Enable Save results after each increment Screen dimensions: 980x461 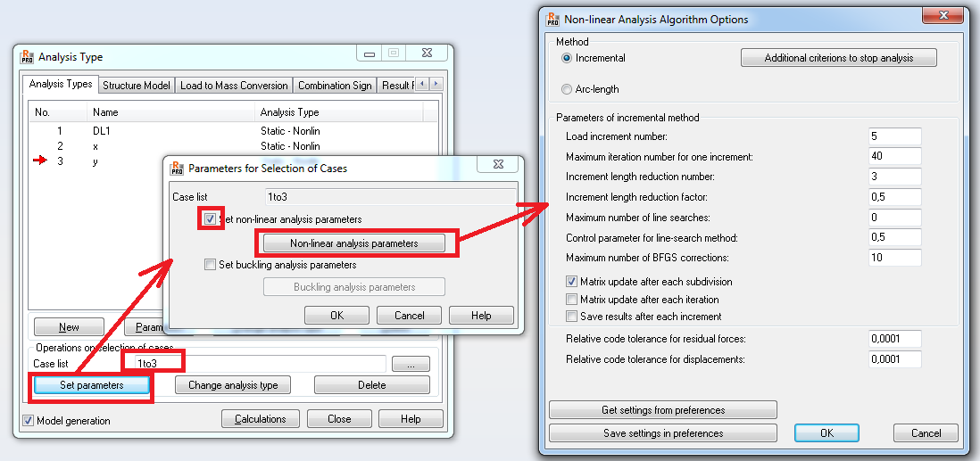pos(571,316)
